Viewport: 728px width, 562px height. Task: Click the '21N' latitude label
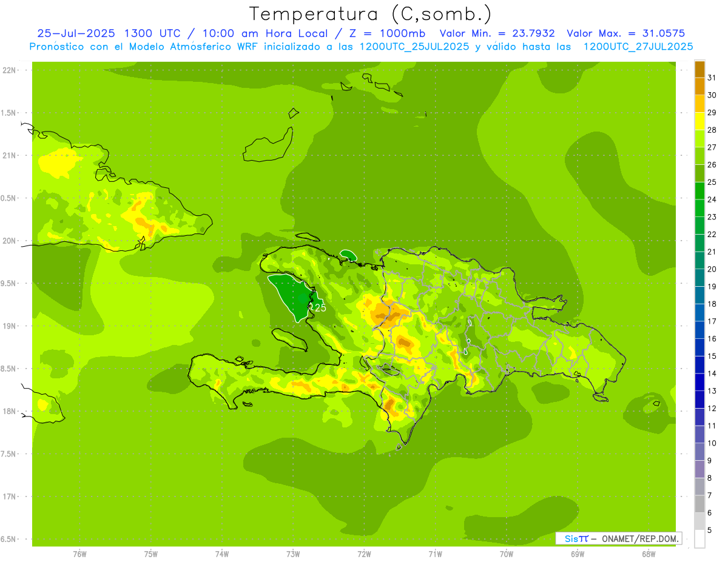(10, 155)
